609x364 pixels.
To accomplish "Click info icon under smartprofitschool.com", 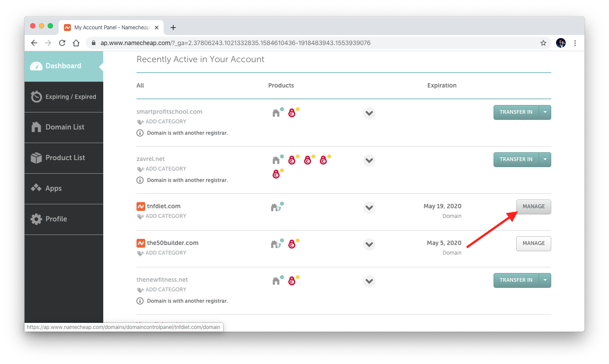I will (140, 133).
